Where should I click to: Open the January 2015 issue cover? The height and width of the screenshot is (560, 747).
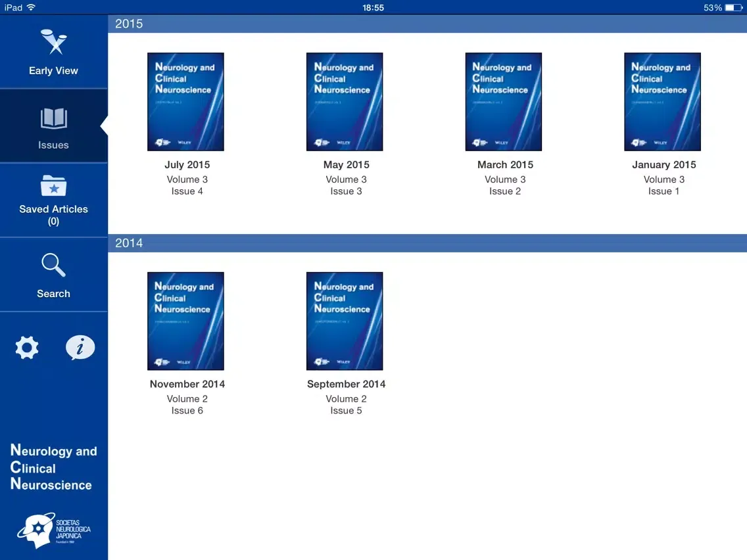tap(663, 102)
